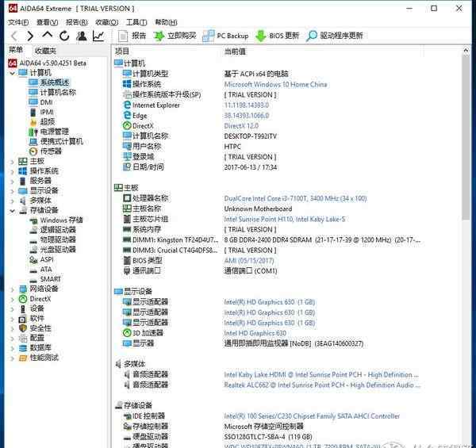476x448 pixels.
Task: Collapse the 存储设备 tree node
Action: [x=13, y=210]
